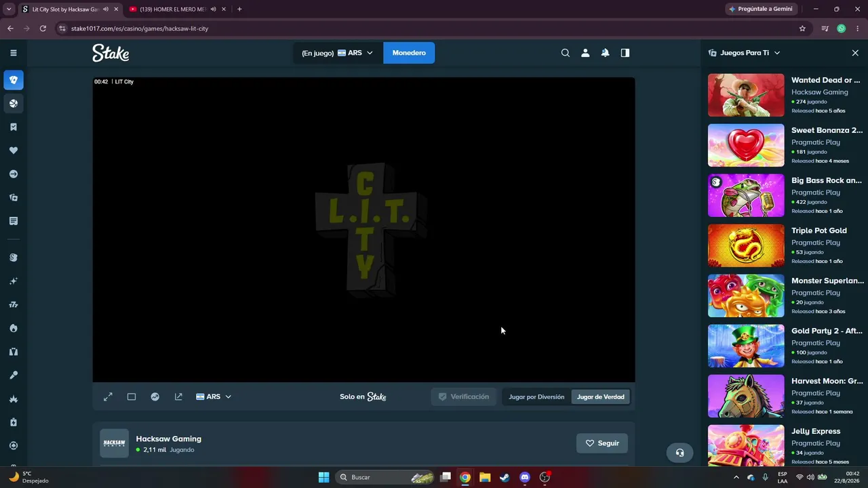Reload the current browser page
The image size is (868, 488).
coord(43,28)
